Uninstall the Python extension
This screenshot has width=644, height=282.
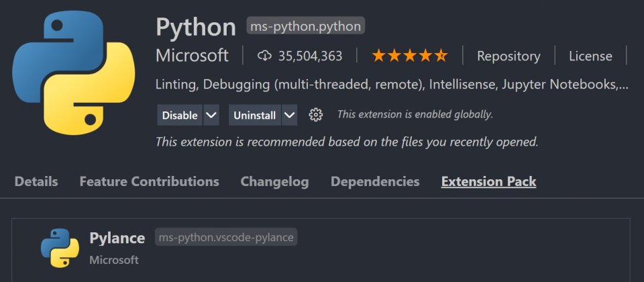coord(255,115)
